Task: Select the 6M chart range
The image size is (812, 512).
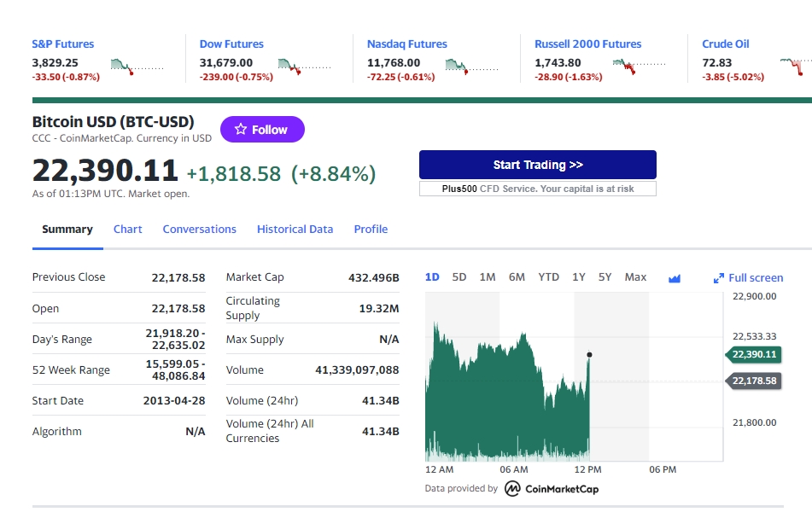Action: coord(517,277)
